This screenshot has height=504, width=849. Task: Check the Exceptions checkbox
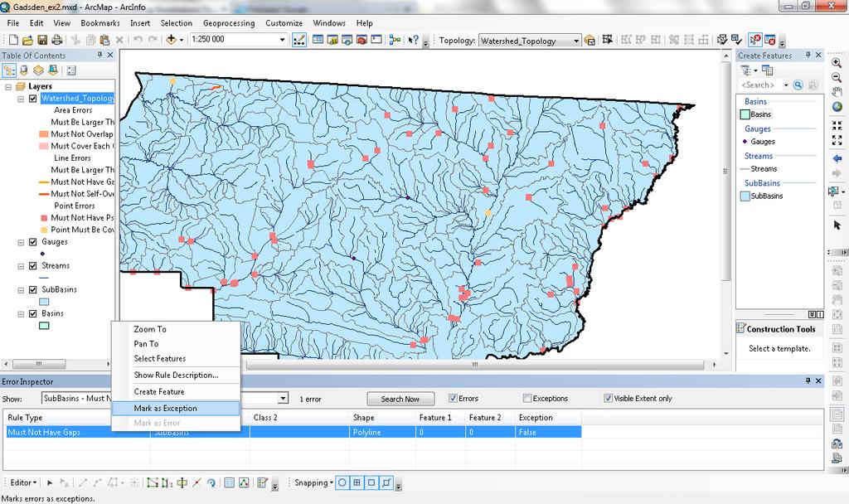526,399
